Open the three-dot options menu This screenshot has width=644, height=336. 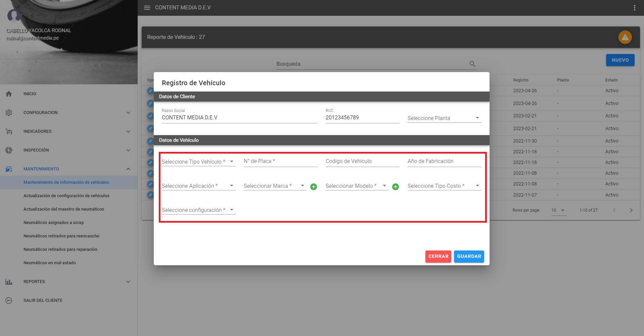pyautogui.click(x=634, y=8)
